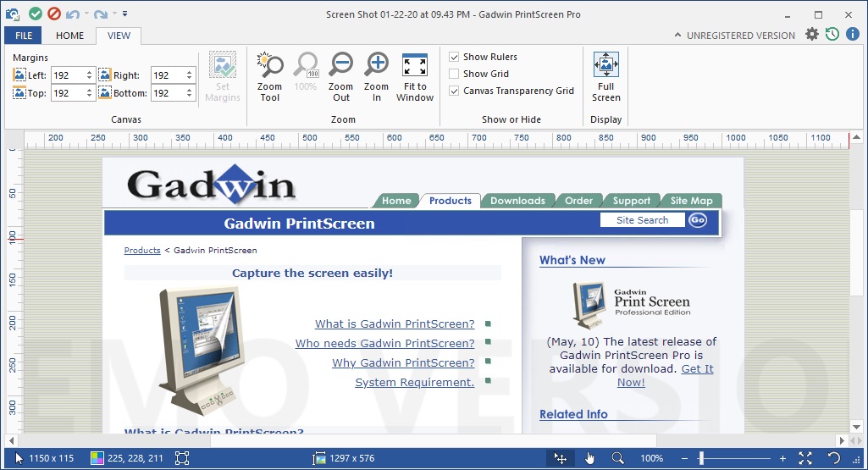Click the image size icon in status bar

pyautogui.click(x=319, y=458)
